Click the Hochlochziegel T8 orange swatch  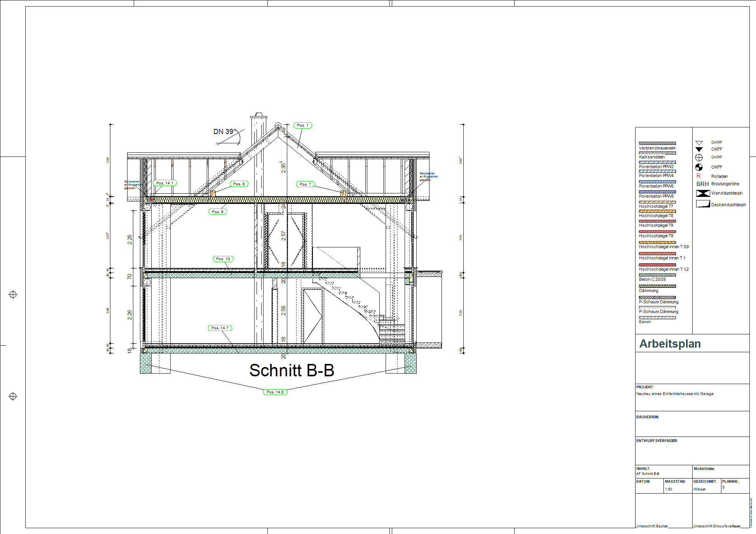657,211
